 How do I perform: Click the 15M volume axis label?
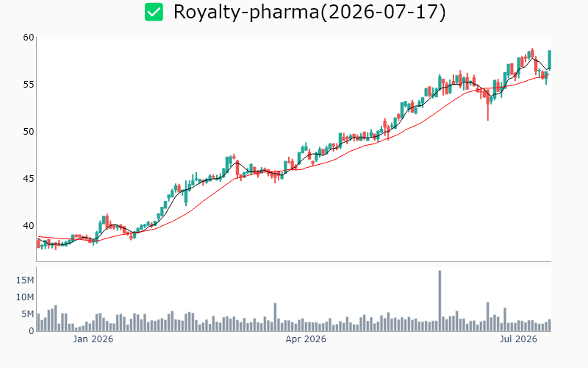[x=25, y=280]
